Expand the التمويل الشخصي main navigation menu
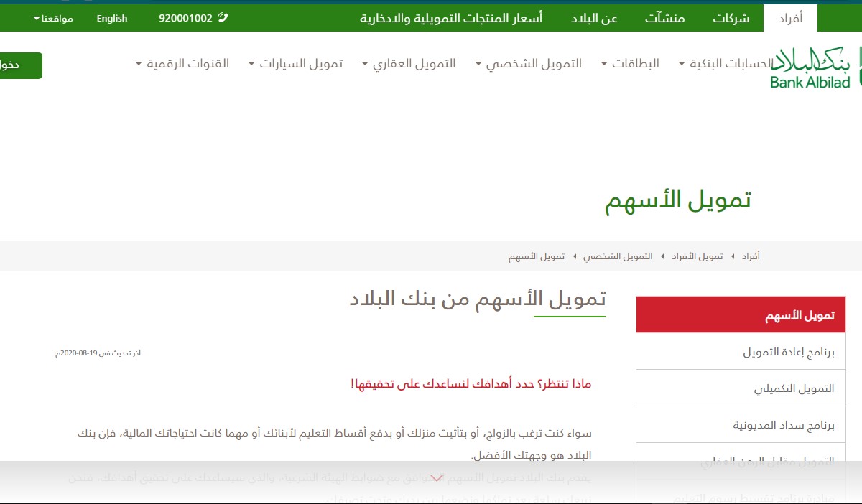 coord(528,64)
